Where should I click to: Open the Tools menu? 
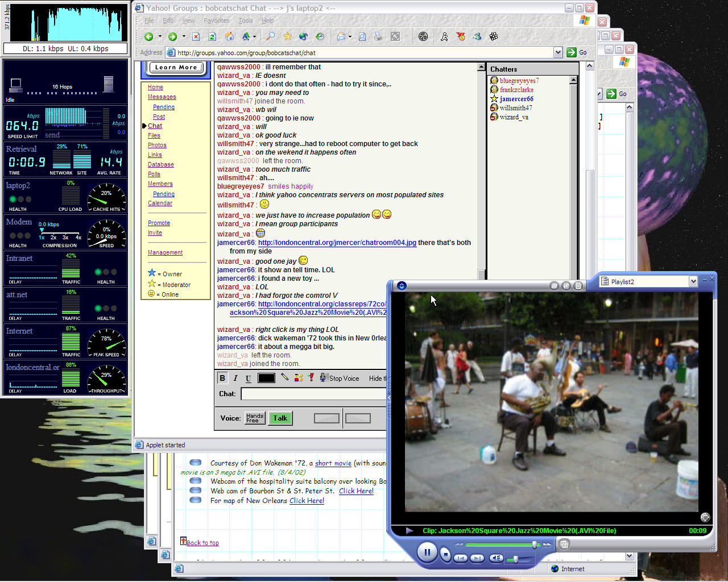[x=246, y=20]
